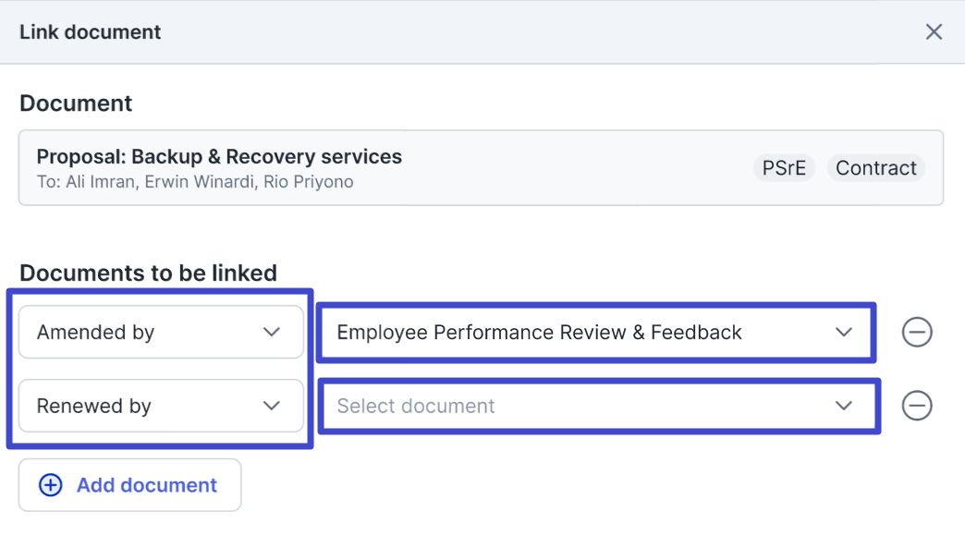This screenshot has width=965, height=560.
Task: Click the PSrE tag badge
Action: click(784, 168)
